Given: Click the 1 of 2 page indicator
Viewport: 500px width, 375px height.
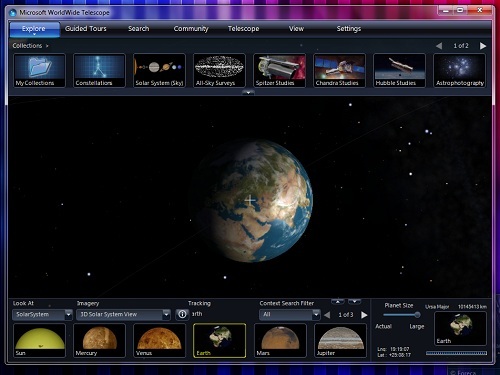Looking at the screenshot, I should pos(461,46).
